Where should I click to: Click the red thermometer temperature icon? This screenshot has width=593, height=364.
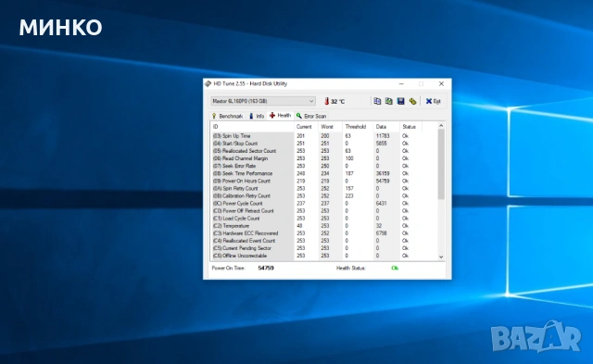[326, 101]
